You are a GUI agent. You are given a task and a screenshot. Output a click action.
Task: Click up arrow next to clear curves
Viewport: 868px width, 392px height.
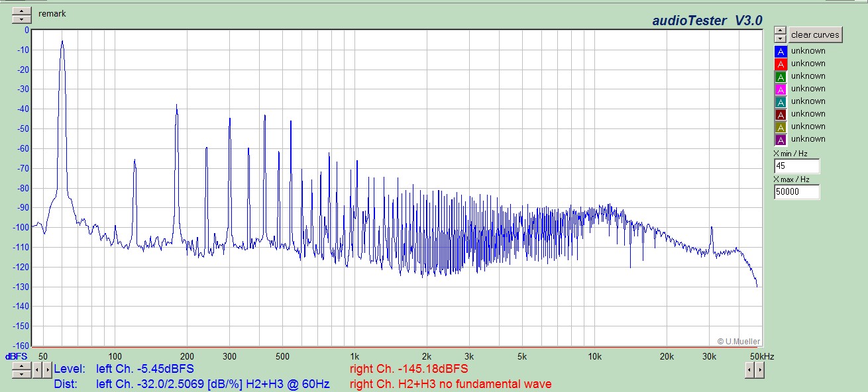point(781,30)
